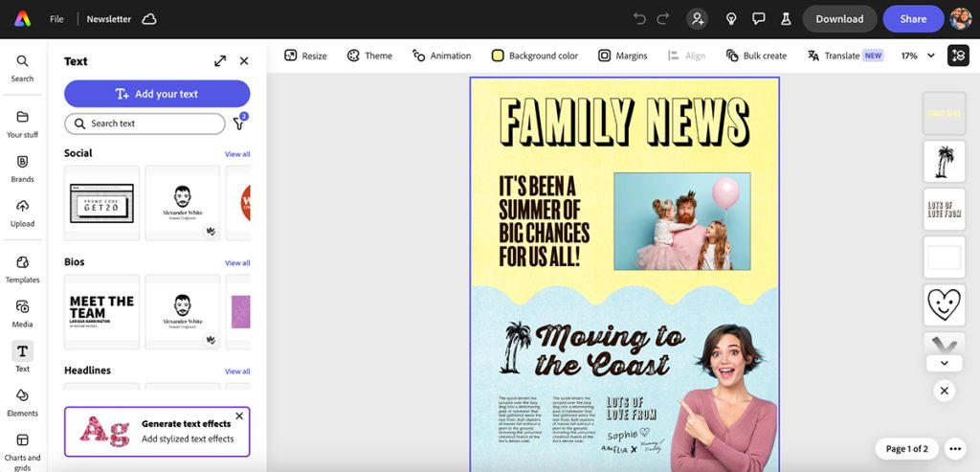Viewport: 980px width, 472px height.
Task: Select the Promo code GET20 template
Action: pos(101,203)
